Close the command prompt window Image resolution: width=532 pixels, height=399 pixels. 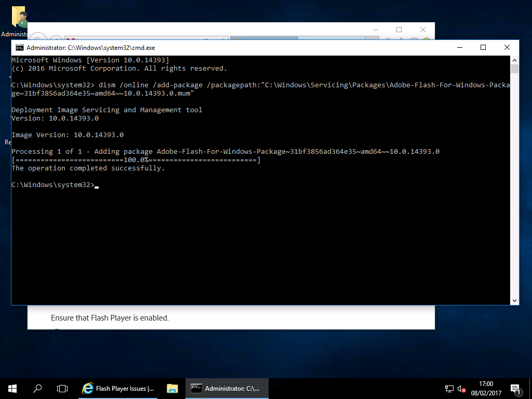pyautogui.click(x=507, y=47)
